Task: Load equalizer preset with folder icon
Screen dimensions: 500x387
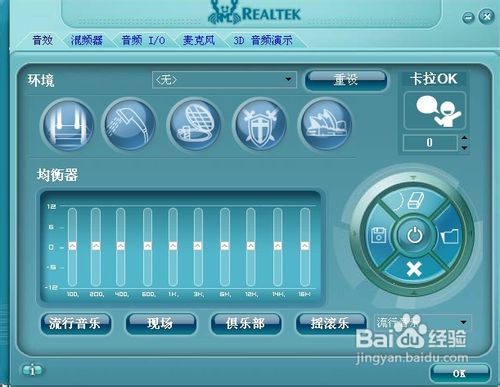Action: click(450, 236)
